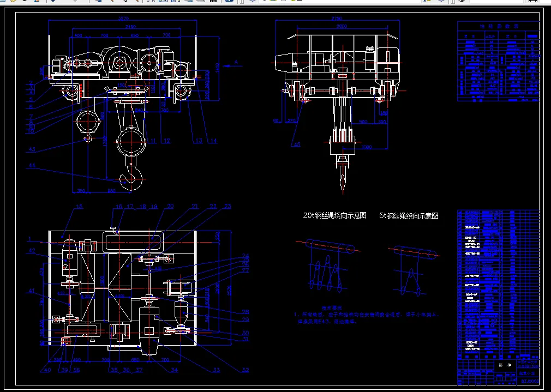Click part callout number 40

click(48, 370)
